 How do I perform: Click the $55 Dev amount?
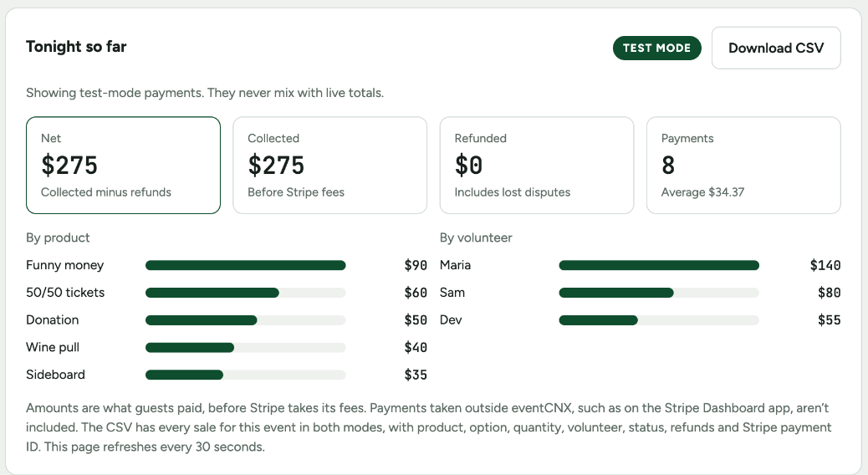coord(830,320)
